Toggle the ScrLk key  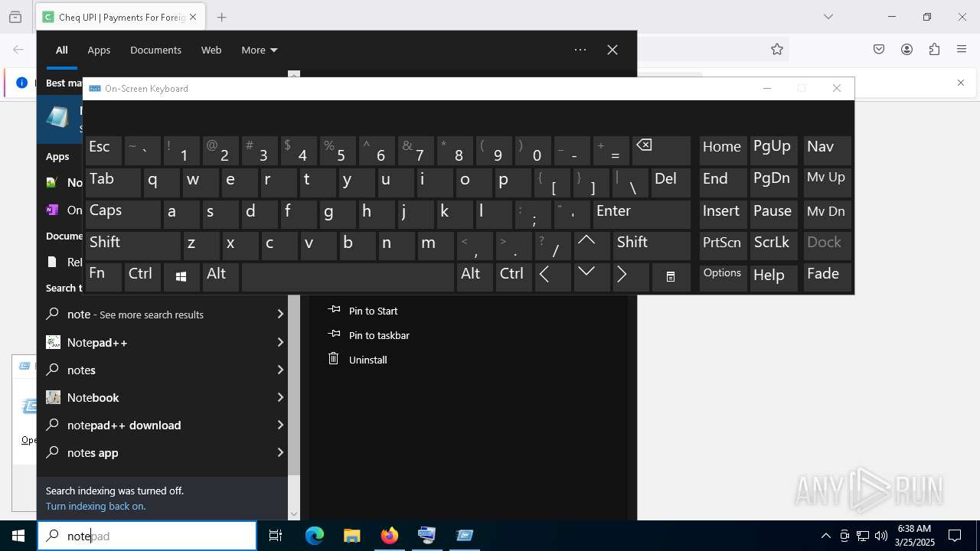pyautogui.click(x=773, y=246)
